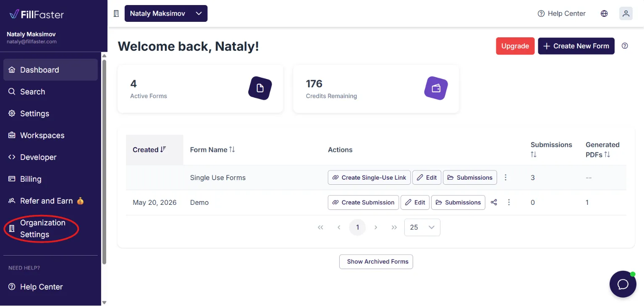Go to last page of forms
This screenshot has width=644, height=306.
pos(394,227)
